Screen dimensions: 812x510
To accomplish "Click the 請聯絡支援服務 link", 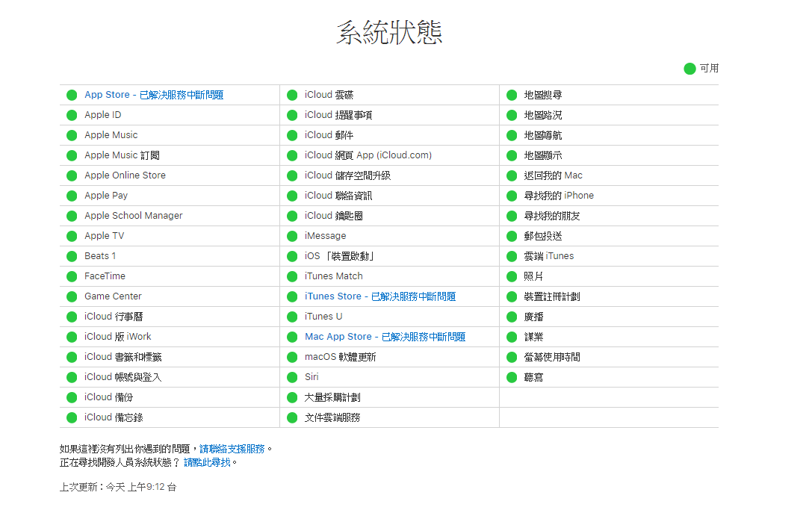I will tap(232, 449).
